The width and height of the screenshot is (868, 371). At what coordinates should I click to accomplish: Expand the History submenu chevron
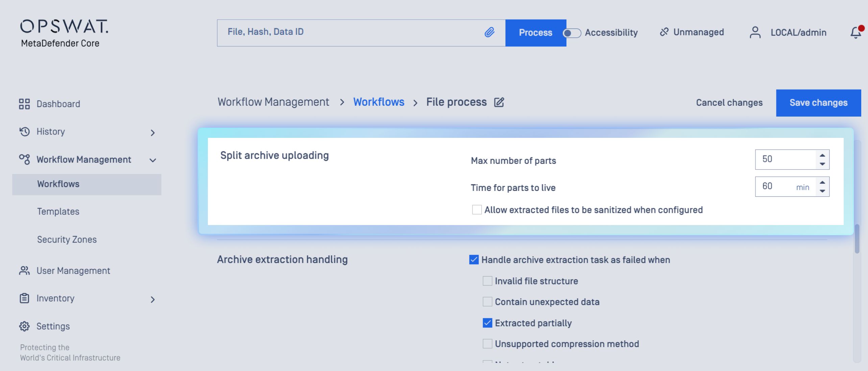pyautogui.click(x=152, y=133)
